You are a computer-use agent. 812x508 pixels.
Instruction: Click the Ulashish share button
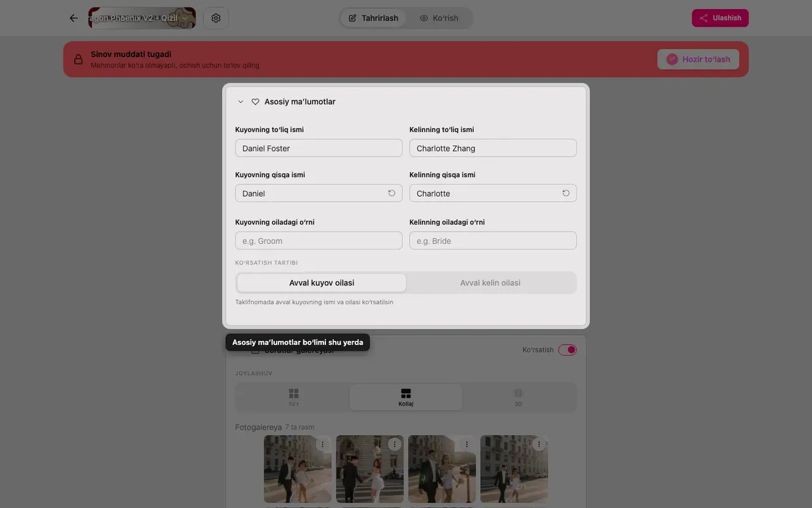point(720,18)
